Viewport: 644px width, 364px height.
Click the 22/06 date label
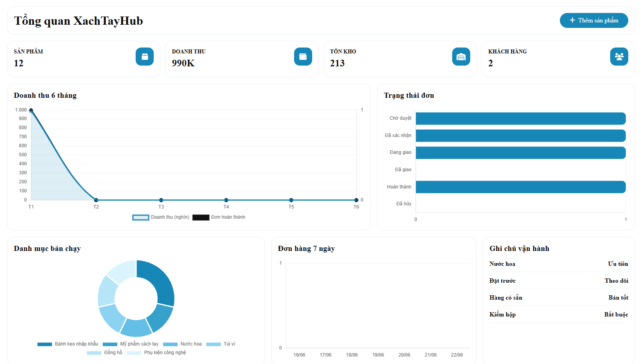pos(457,355)
